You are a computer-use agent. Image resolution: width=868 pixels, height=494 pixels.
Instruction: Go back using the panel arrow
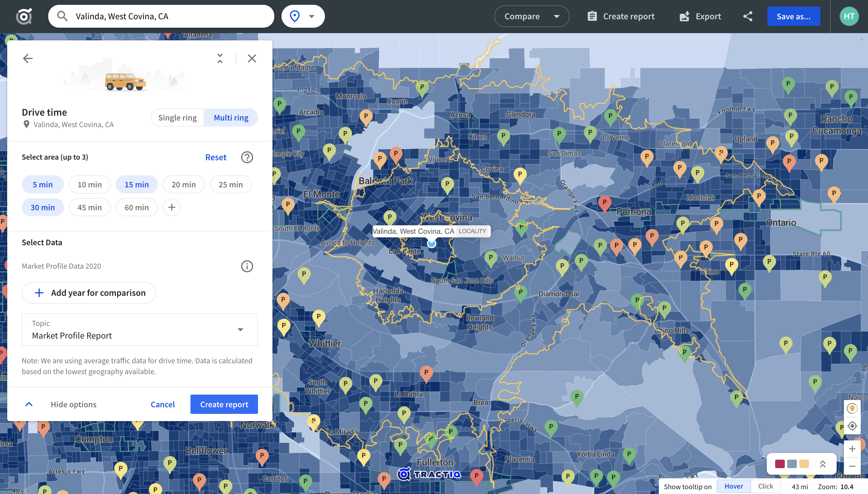(x=28, y=58)
